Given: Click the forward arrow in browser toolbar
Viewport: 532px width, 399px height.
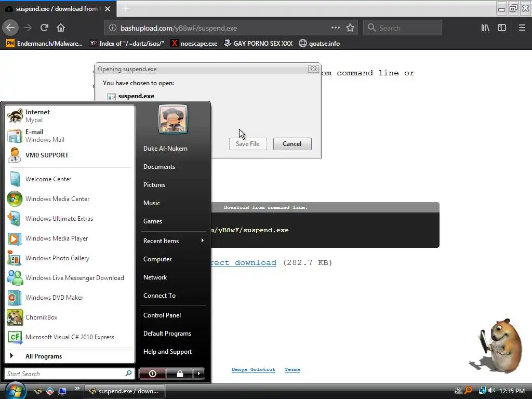Looking at the screenshot, I should (28, 28).
